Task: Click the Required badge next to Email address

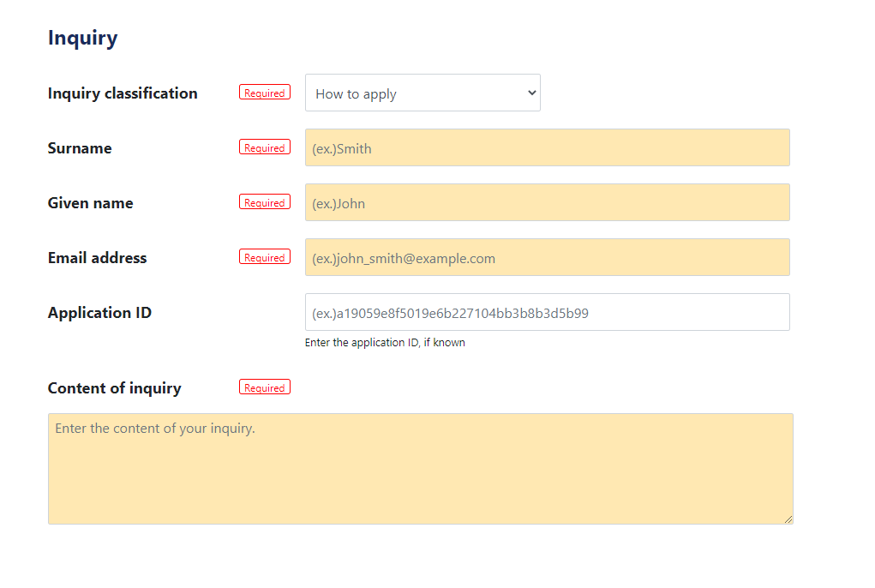Action: [x=264, y=256]
